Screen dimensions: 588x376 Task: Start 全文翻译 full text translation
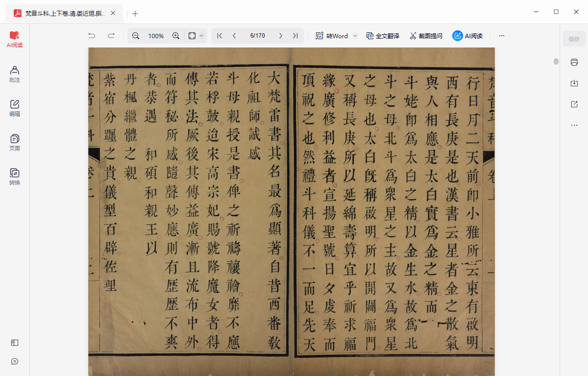(383, 36)
